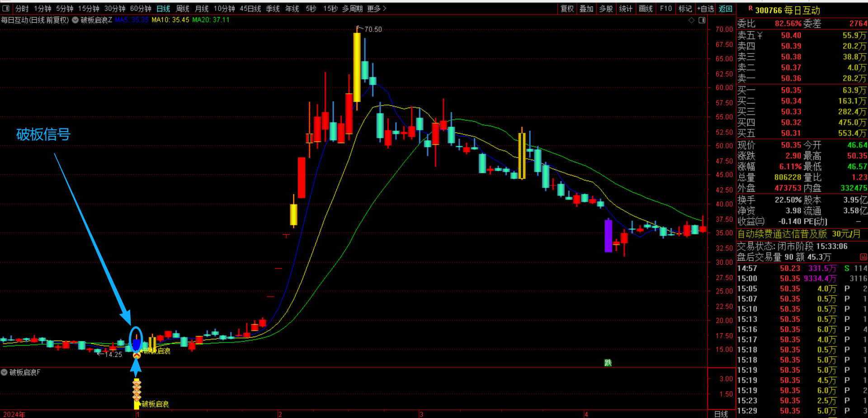
Task: Open the 复权 adjustment options
Action: point(567,9)
